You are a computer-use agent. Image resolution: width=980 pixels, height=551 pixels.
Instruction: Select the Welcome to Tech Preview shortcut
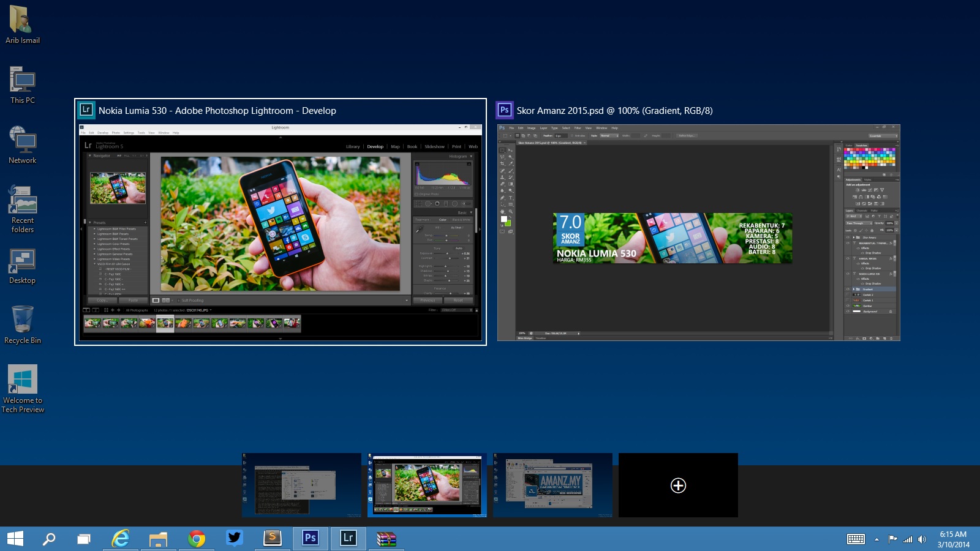click(x=23, y=389)
